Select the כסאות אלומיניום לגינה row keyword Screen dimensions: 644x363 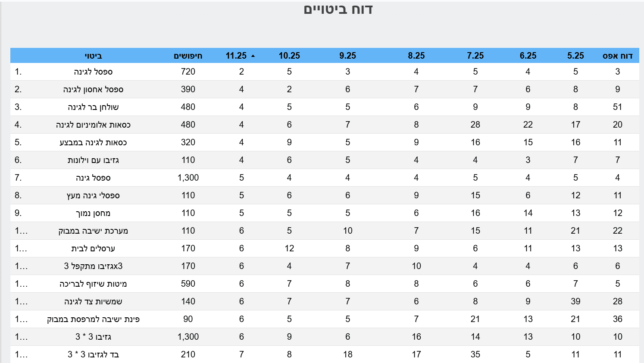click(x=93, y=125)
